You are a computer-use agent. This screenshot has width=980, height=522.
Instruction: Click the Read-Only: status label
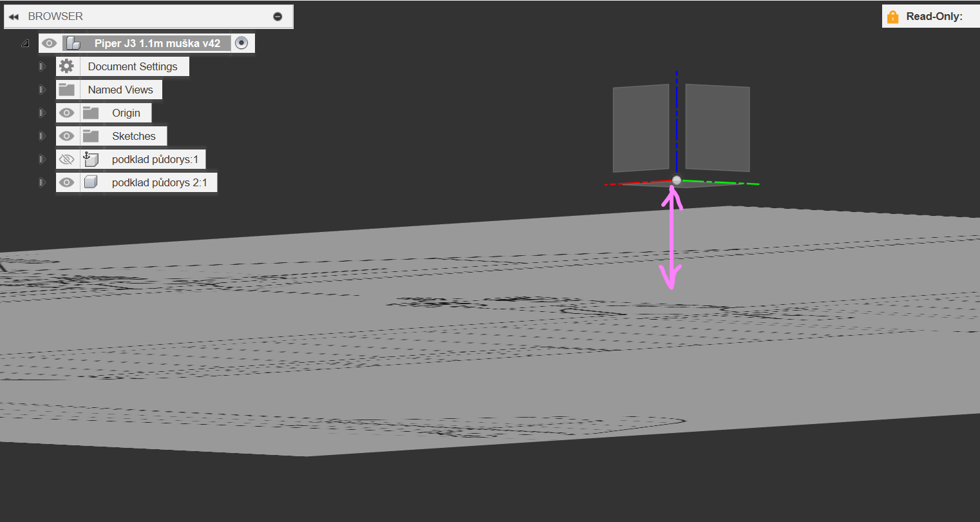tap(934, 17)
